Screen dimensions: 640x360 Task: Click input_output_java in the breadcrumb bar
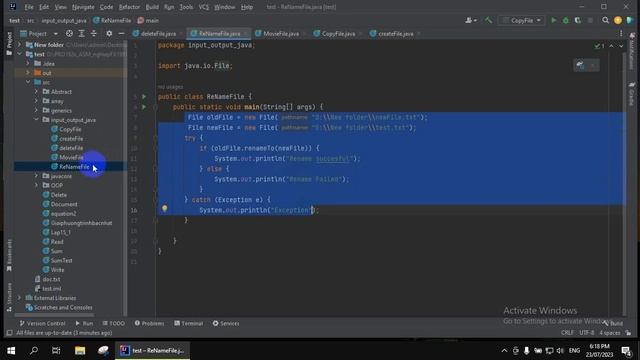point(64,20)
